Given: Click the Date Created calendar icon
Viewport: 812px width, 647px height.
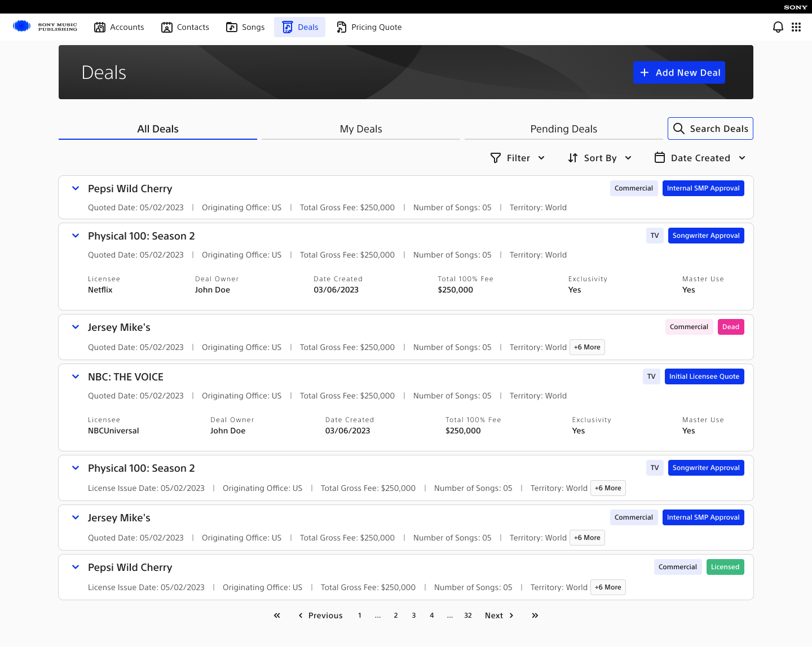Looking at the screenshot, I should pos(660,158).
